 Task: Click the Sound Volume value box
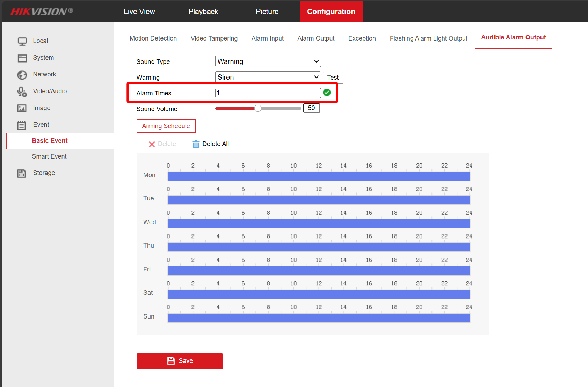[311, 108]
